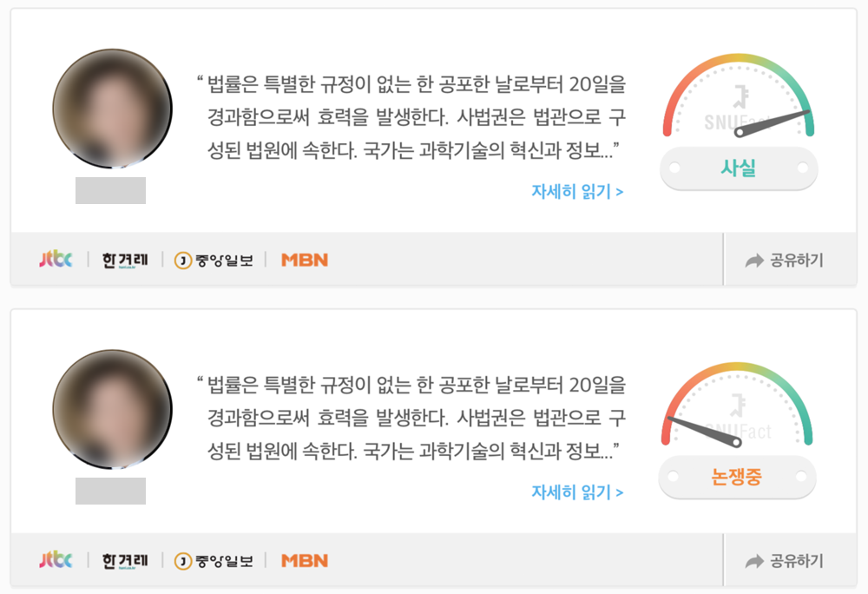868x594 pixels.
Task: Click the quoted statement text in the first card
Action: click(411, 117)
